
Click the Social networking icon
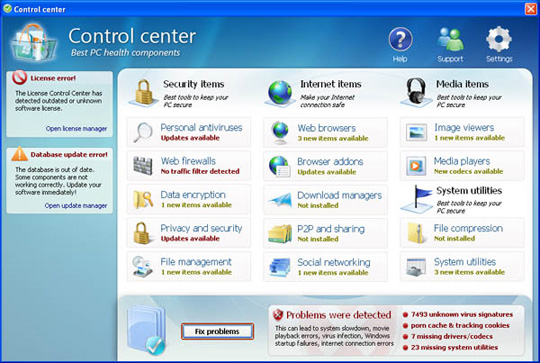tap(280, 267)
